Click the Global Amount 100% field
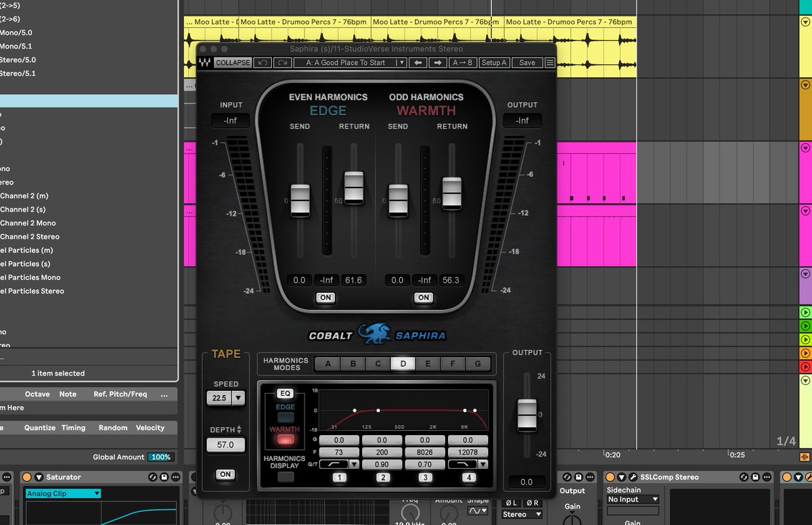Viewport: 812px width, 525px height. click(161, 457)
